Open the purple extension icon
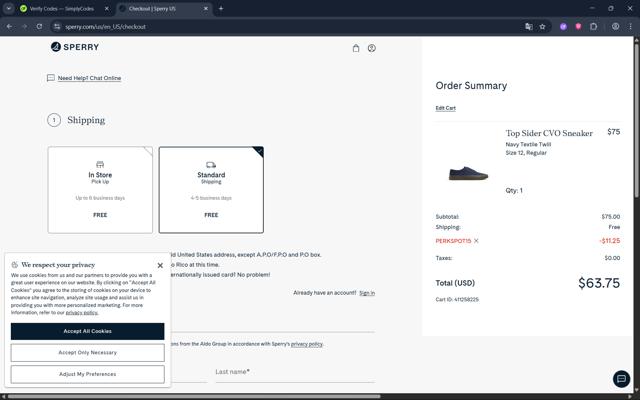640x400 pixels. (563, 27)
